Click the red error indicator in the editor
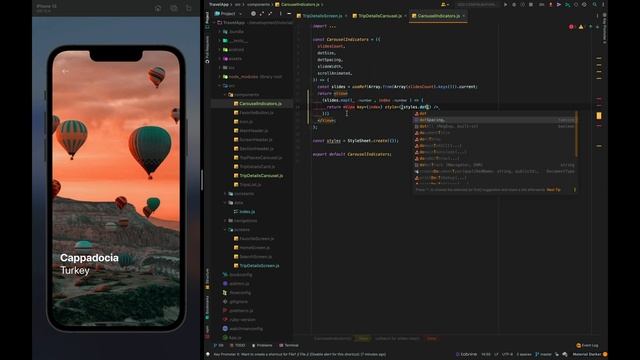 click(x=571, y=27)
